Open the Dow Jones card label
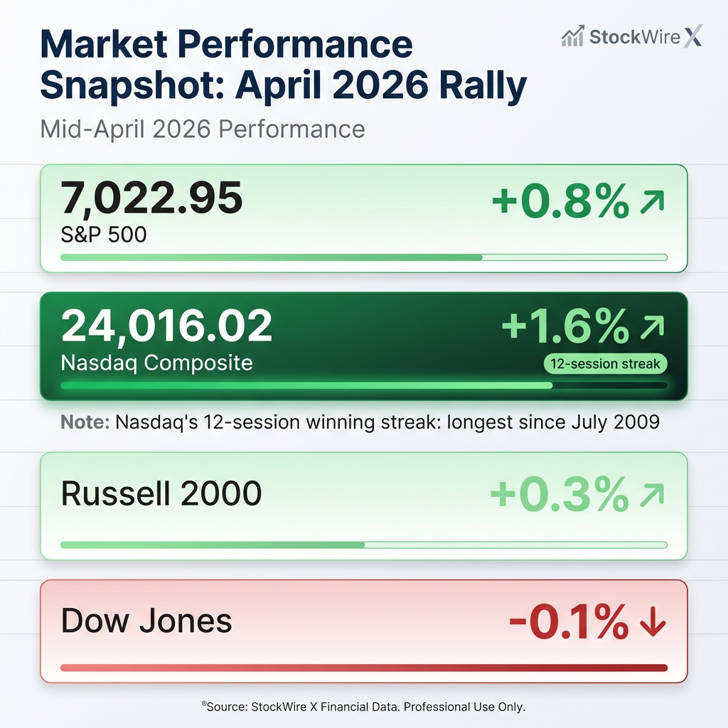This screenshot has width=728, height=728. [146, 621]
